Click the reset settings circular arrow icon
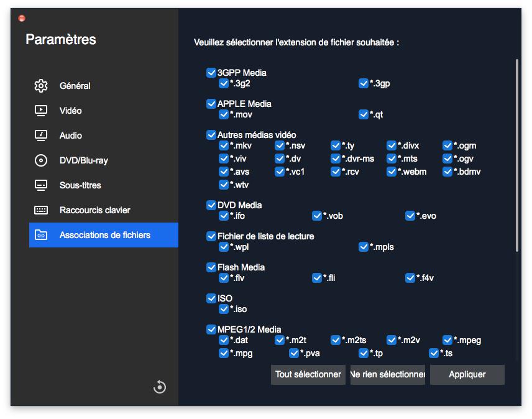The width and height of the screenshot is (532, 419). tap(160, 387)
